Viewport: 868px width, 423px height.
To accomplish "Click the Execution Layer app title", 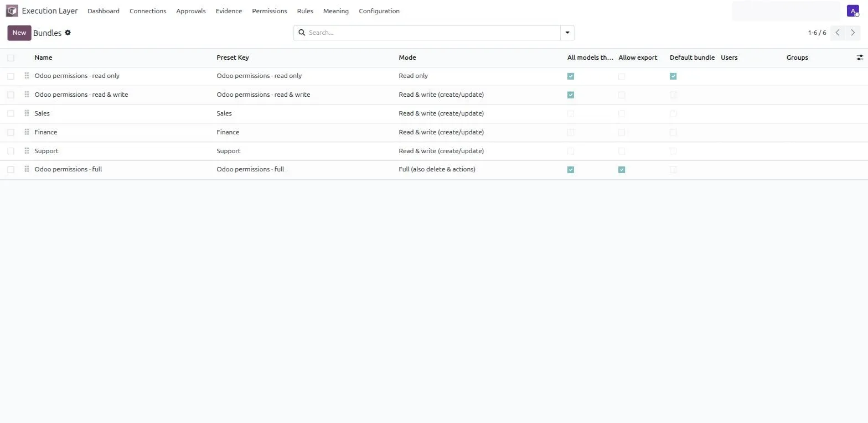I will pyautogui.click(x=50, y=11).
